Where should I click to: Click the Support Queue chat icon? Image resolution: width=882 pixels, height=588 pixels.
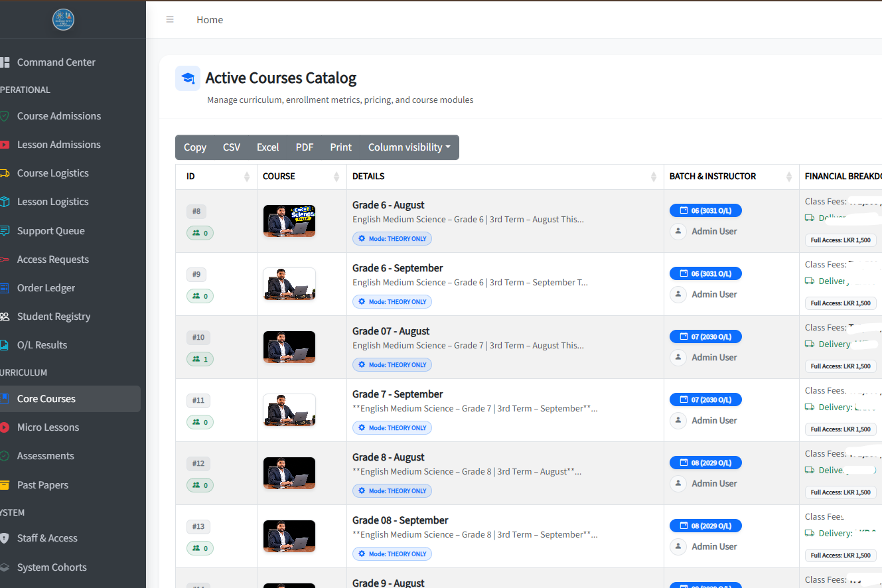pos(5,231)
